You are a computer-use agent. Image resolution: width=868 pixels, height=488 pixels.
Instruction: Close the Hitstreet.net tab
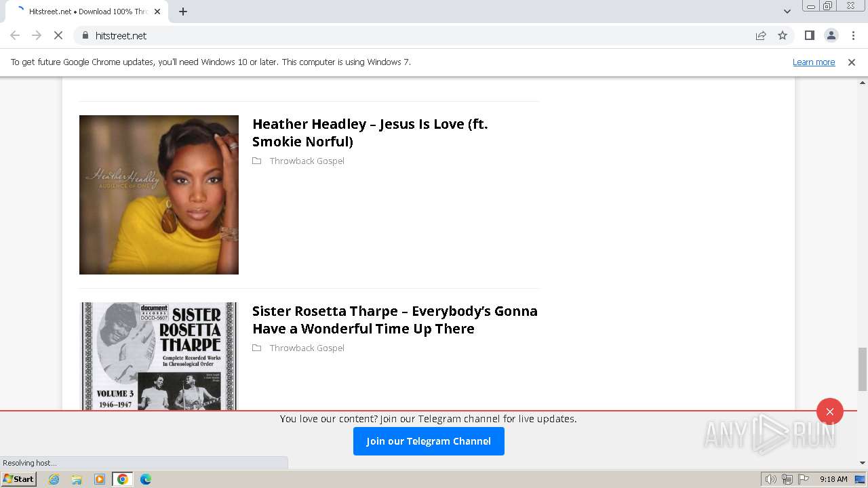[x=157, y=12]
